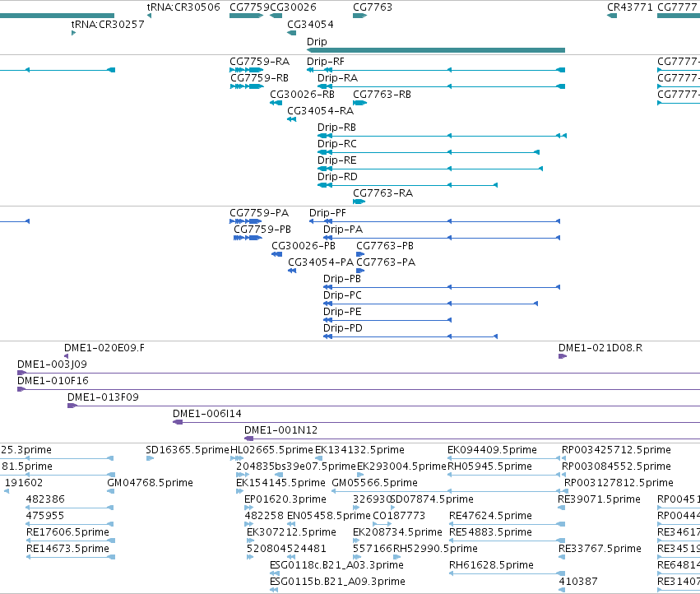Select the CG7759-PB protein label
700x594 pixels.
262,230
